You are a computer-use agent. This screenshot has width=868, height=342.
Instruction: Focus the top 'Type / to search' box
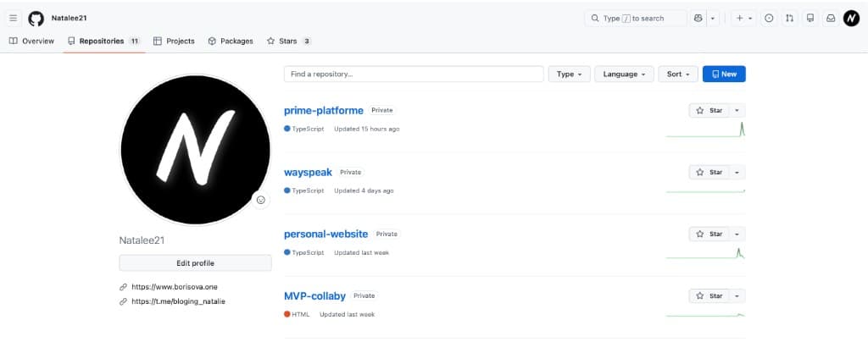click(635, 19)
